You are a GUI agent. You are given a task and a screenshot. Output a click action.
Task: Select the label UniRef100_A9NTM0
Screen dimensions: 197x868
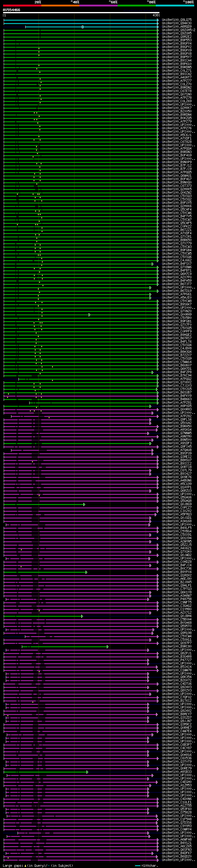coord(176,436)
